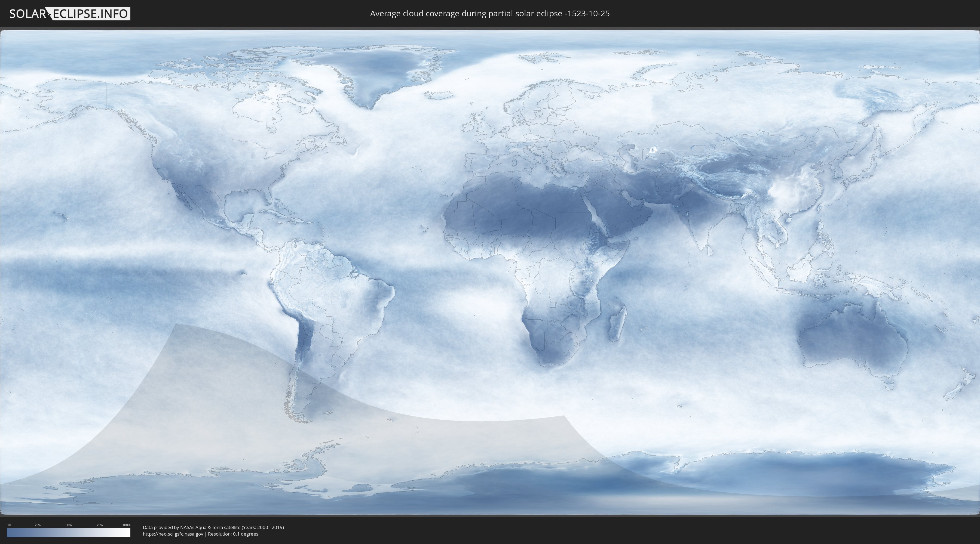The height and width of the screenshot is (544, 980).
Task: Click the SOLAR-ECLIPSE.INFO logo
Action: tap(70, 14)
